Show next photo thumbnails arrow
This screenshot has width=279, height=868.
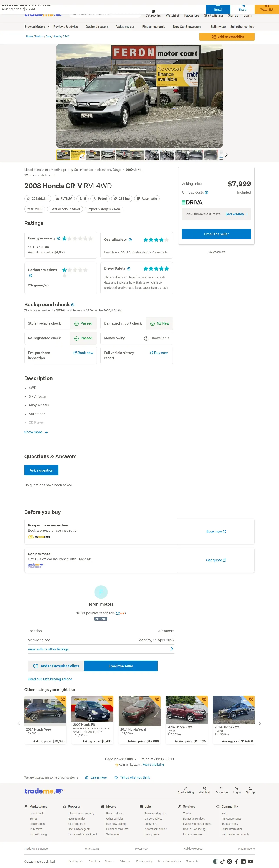pyautogui.click(x=226, y=155)
